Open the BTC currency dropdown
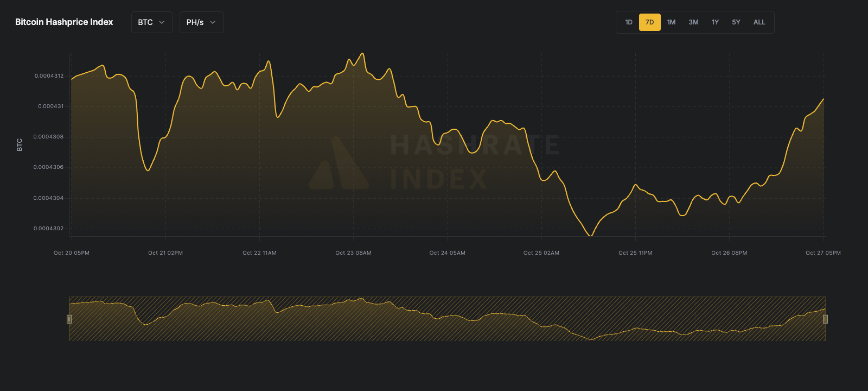Screen dimensions: 868x391 (x=151, y=22)
